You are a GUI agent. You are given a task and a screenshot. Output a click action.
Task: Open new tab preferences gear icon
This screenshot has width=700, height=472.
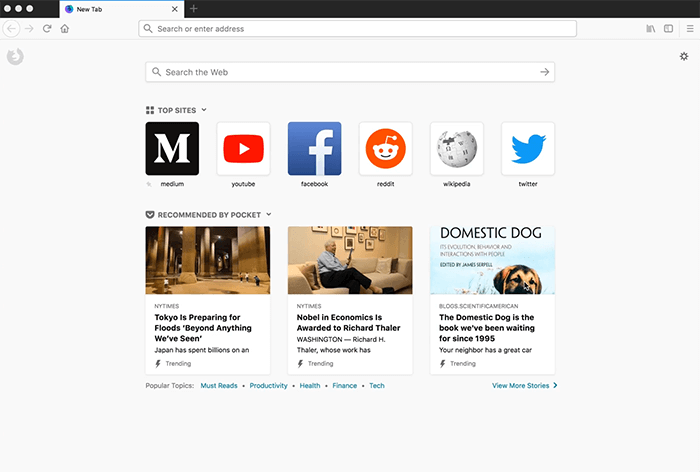684,57
